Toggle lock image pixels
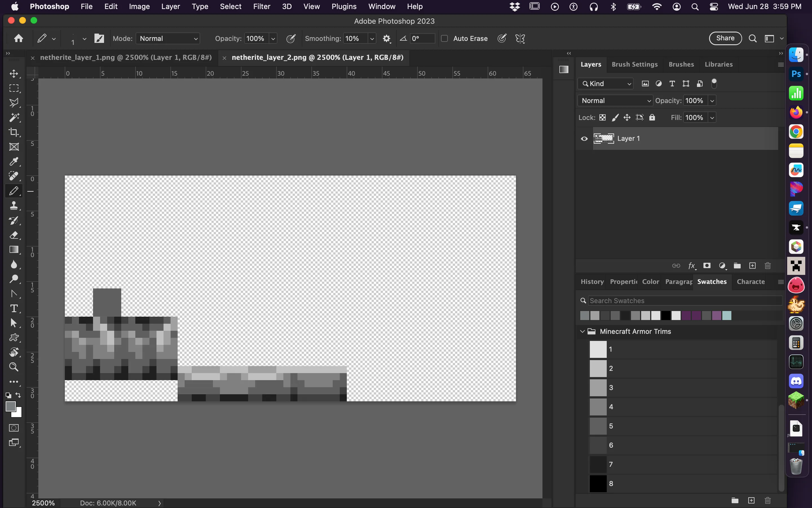This screenshot has width=812, height=508. click(615, 118)
